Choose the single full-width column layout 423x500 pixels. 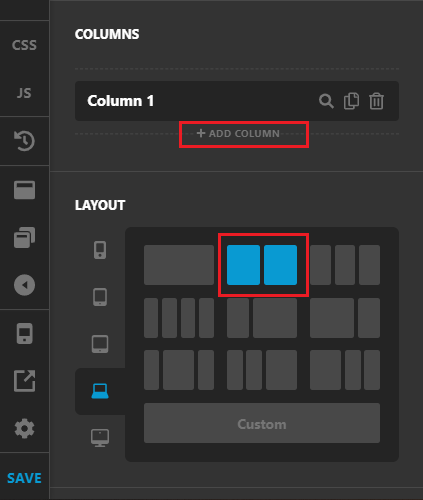[179, 265]
